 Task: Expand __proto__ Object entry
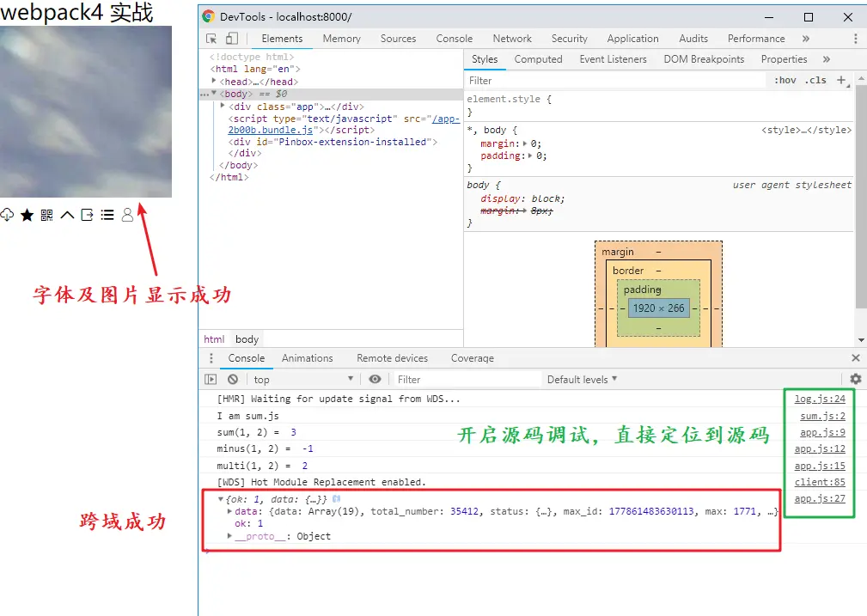(229, 536)
